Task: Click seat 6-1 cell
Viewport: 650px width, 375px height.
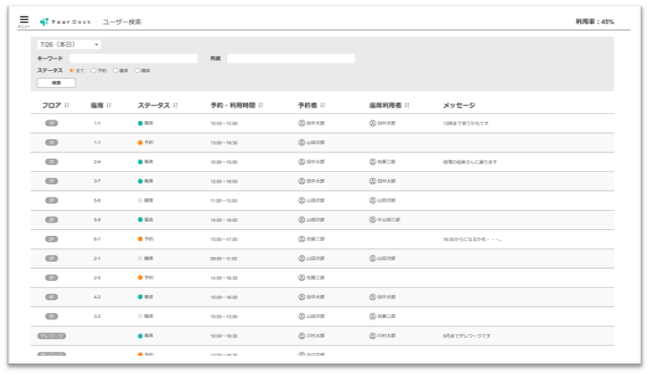Action: [x=97, y=240]
